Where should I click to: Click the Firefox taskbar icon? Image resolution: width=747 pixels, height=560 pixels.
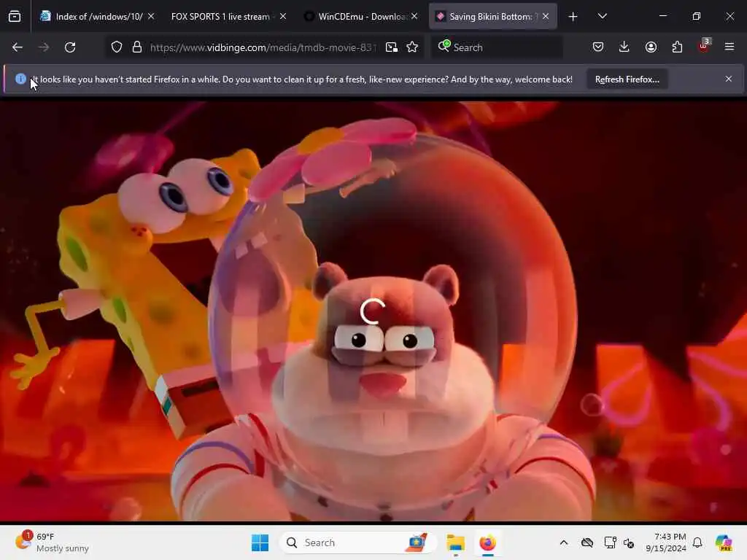tap(487, 542)
